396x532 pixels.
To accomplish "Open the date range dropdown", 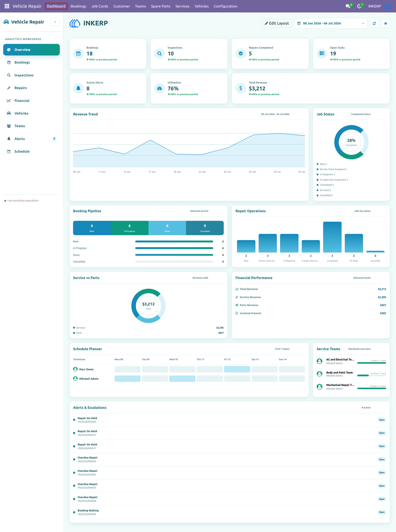I will [331, 23].
